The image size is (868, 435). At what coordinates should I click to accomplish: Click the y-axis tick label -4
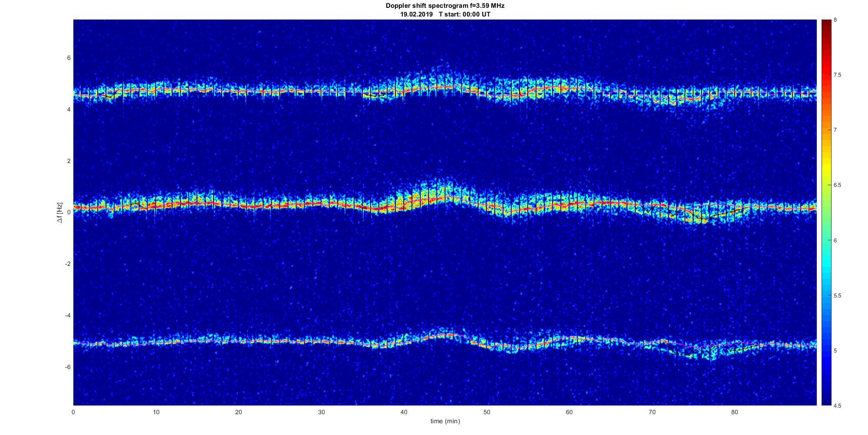coord(68,315)
